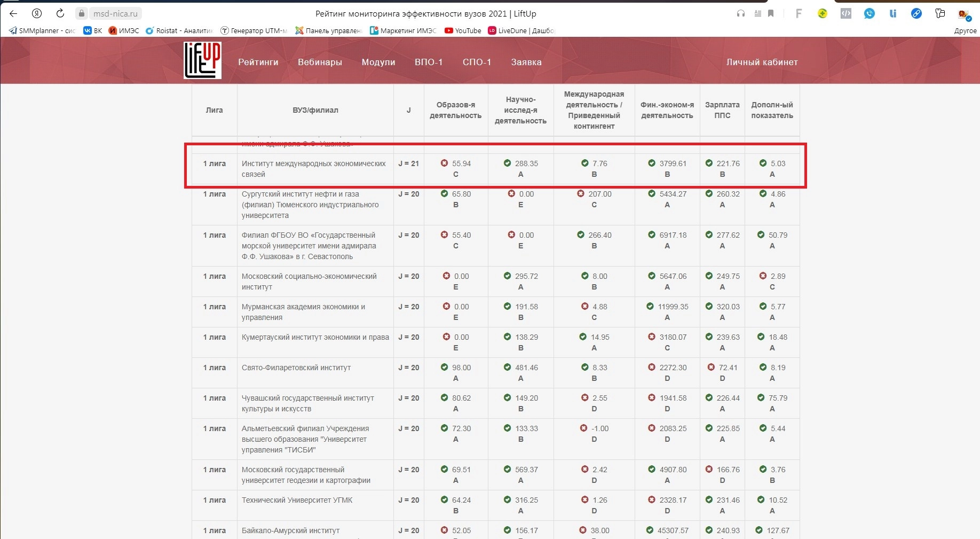980x539 pixels.
Task: Go back with the browser back arrow
Action: (x=13, y=13)
